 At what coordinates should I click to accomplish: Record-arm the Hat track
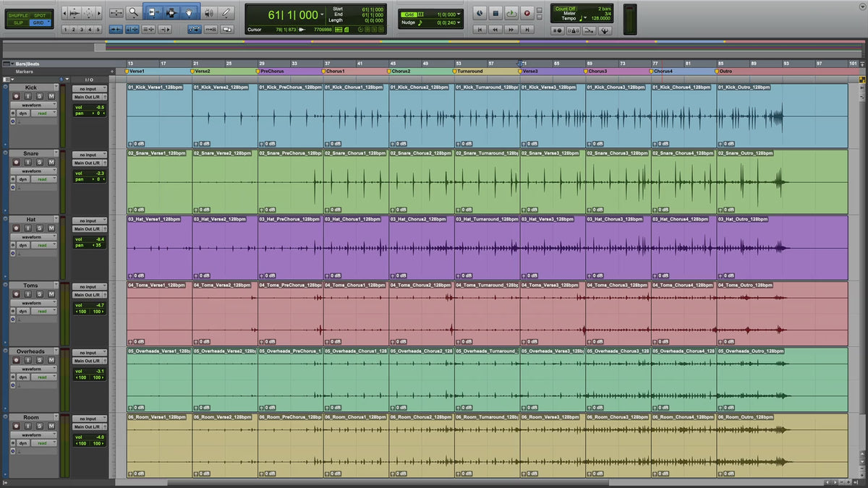pos(16,228)
